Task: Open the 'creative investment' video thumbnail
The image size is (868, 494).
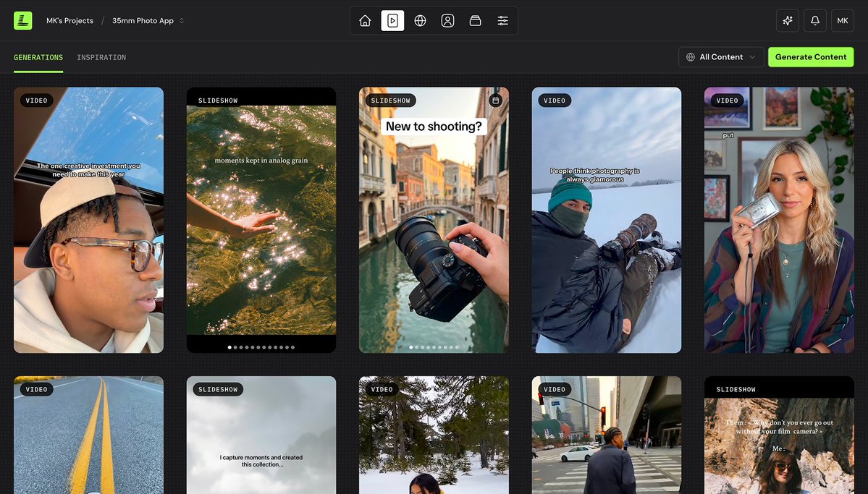Action: pyautogui.click(x=88, y=220)
